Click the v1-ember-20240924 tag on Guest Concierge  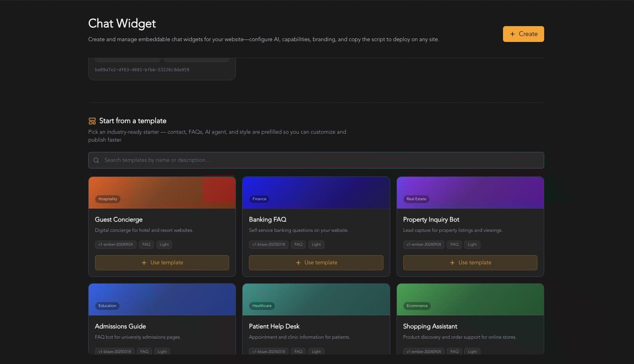click(116, 245)
